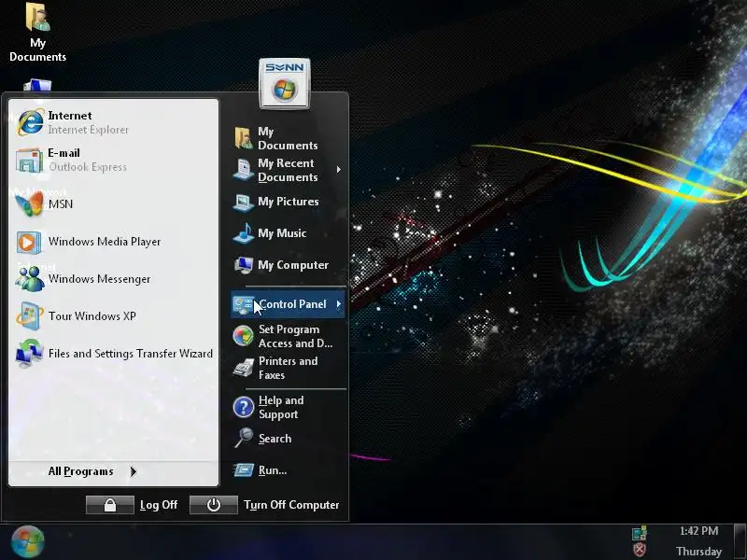Screen dimensions: 747x560
Task: Open My Pictures icon
Action: point(244,202)
